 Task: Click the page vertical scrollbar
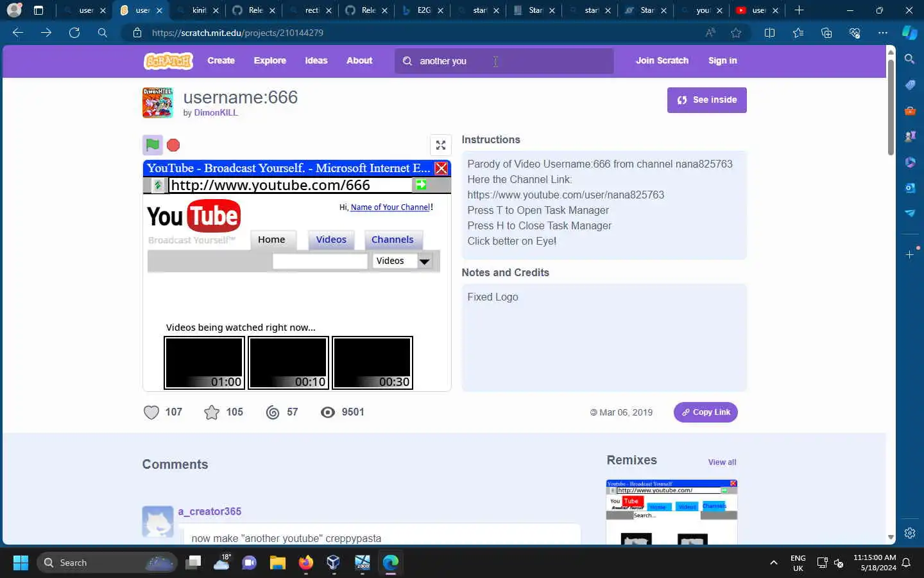coord(891,108)
